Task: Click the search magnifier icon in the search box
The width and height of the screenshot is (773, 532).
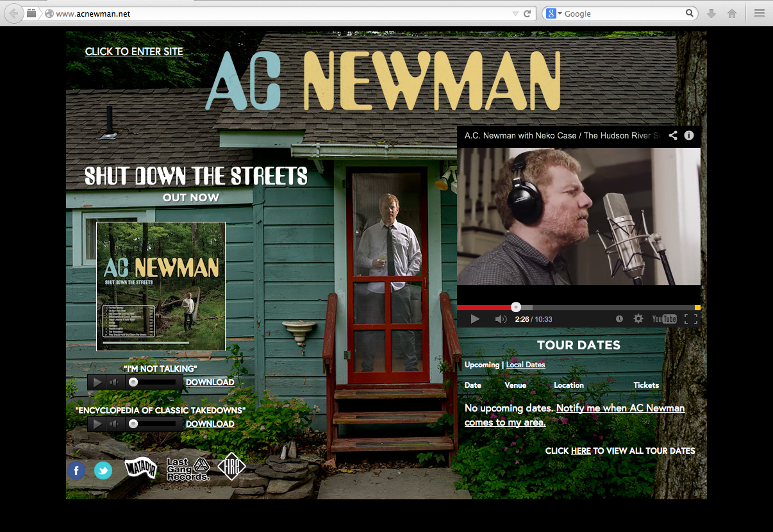Action: point(690,13)
